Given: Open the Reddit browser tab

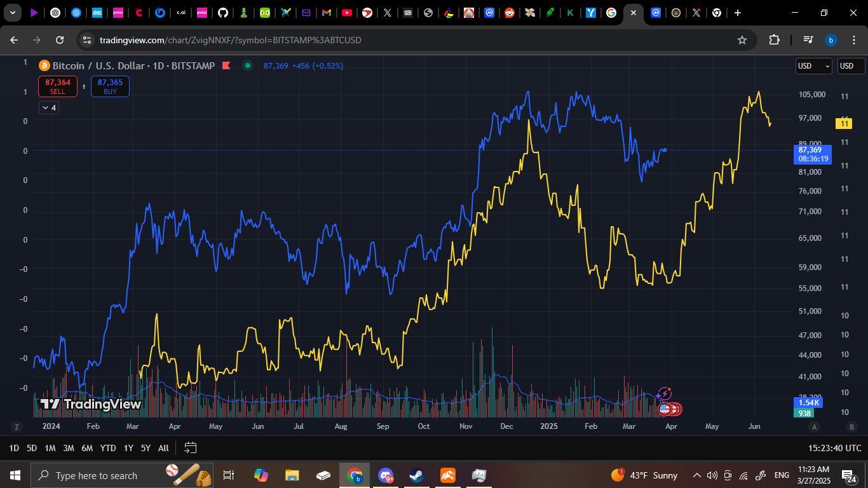Looking at the screenshot, I should coord(509,13).
